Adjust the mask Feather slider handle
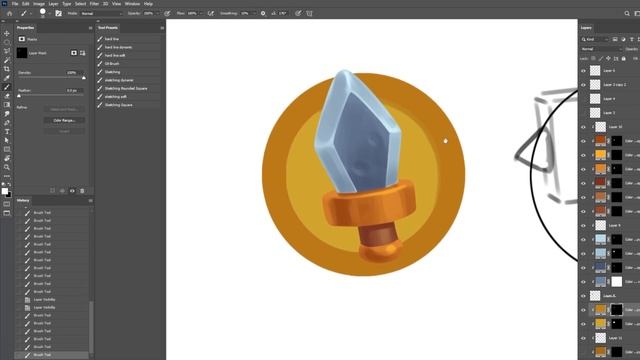The height and width of the screenshot is (360, 640). tap(19, 96)
